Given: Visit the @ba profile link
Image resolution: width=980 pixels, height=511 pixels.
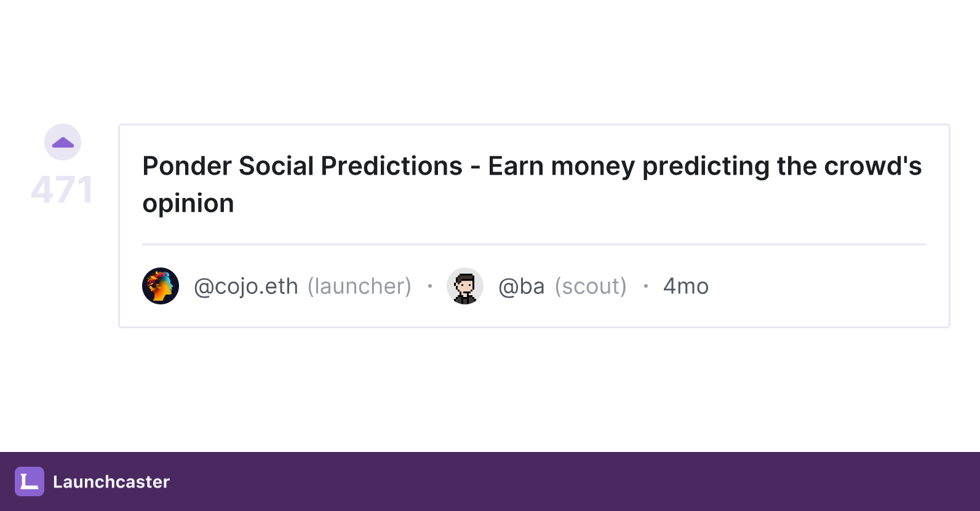Looking at the screenshot, I should point(522,287).
